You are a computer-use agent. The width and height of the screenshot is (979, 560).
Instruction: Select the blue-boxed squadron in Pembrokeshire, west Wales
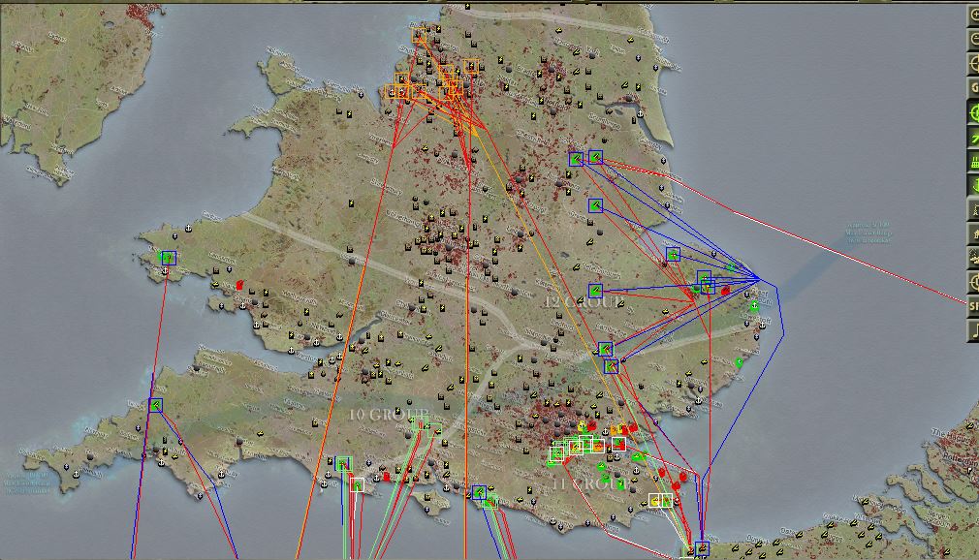(168, 257)
